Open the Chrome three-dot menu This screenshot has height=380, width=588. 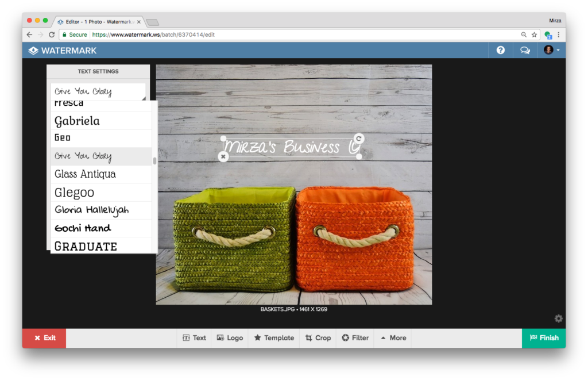(558, 34)
